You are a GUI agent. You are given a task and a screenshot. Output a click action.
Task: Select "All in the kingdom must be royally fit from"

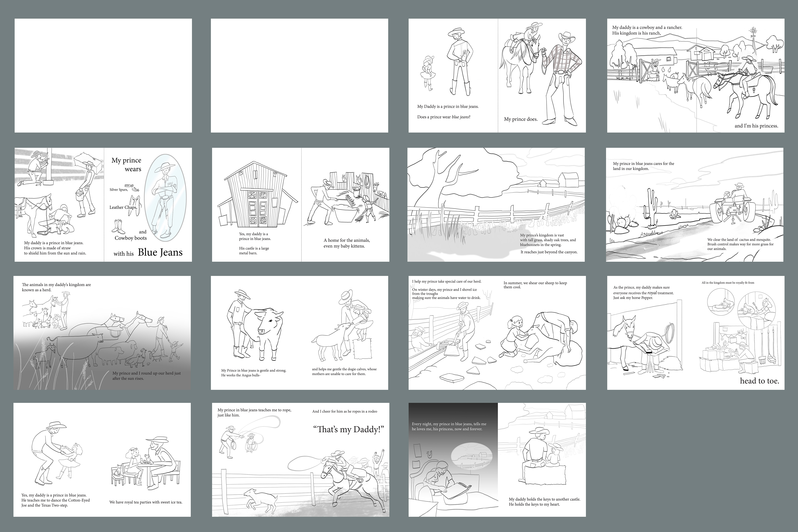(x=728, y=283)
